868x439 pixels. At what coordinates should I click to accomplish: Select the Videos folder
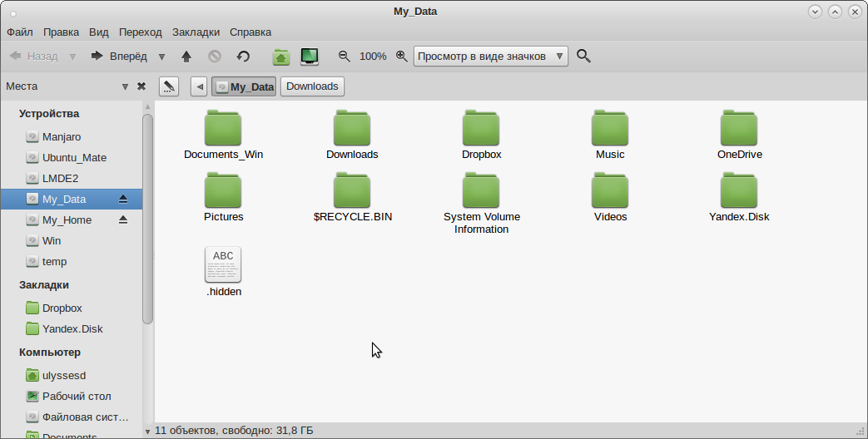click(x=610, y=197)
